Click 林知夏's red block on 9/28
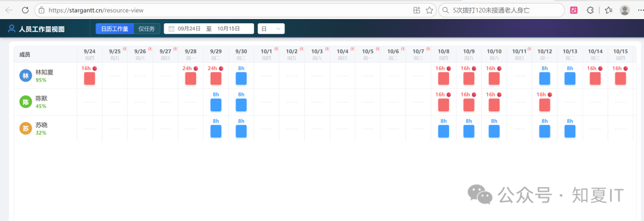 coord(191,78)
